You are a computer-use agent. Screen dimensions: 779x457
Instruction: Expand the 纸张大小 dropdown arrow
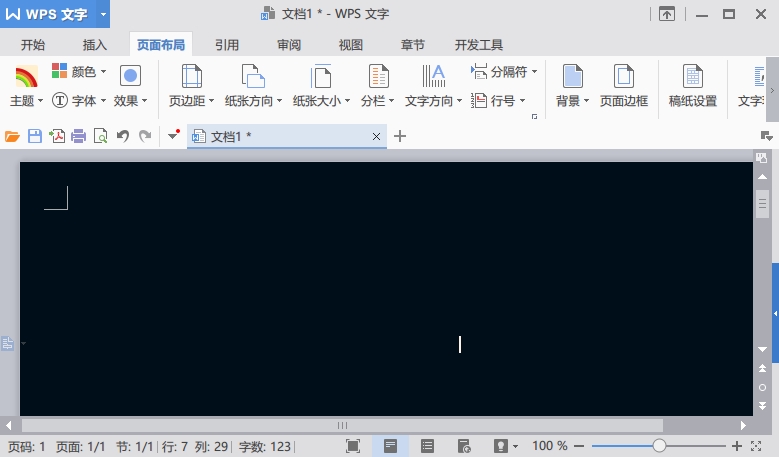(347, 101)
